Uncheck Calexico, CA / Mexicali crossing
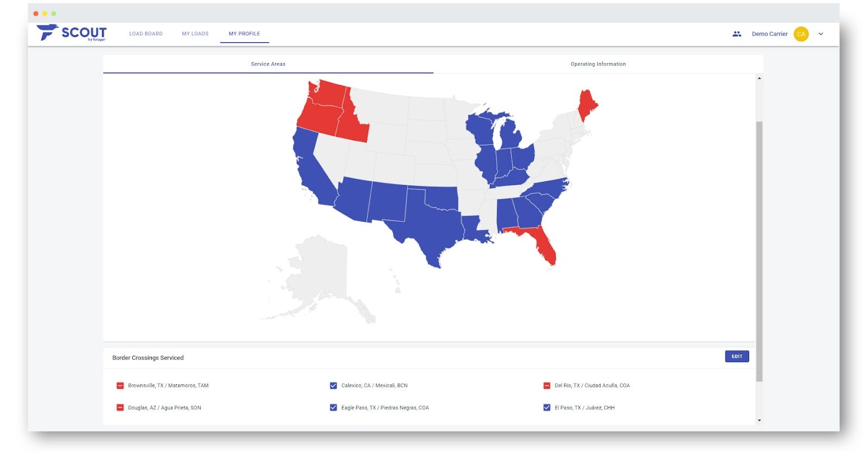 [x=334, y=386]
